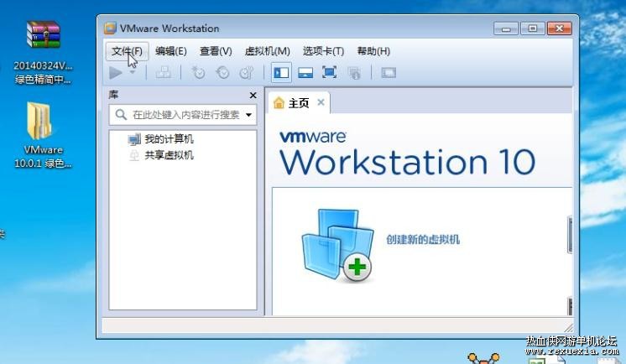This screenshot has width=626, height=364.
Task: Select the VMware 10.0.1 folder desktop icon
Action: tap(43, 135)
